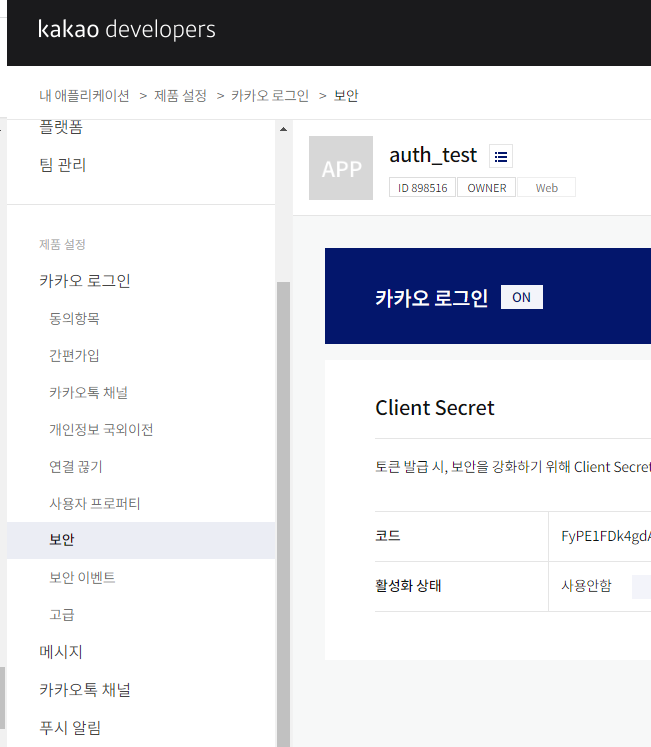The width and height of the screenshot is (651, 747).
Task: Select 플랫폼 in the sidebar
Action: pos(61,127)
